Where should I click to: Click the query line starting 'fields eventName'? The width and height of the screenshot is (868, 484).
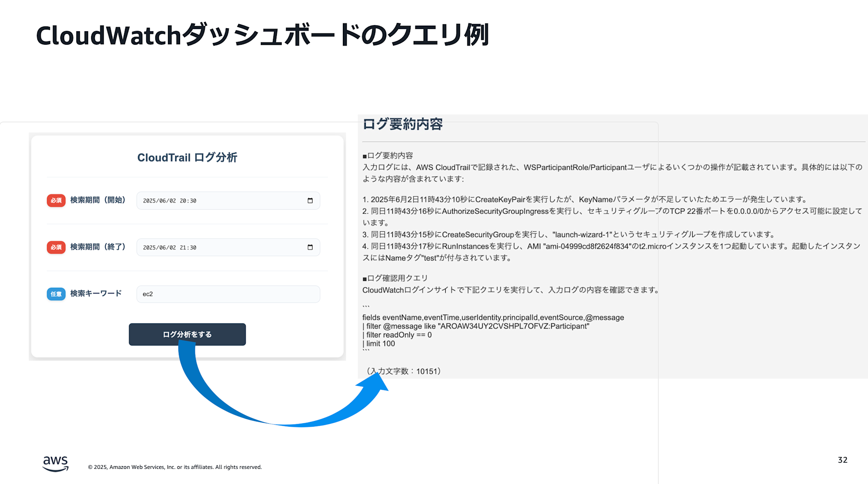493,317
